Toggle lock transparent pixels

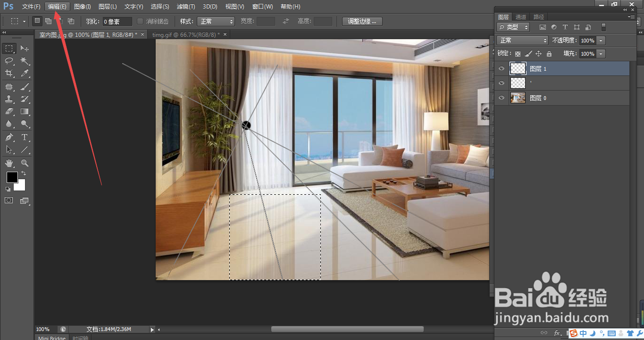(x=518, y=54)
